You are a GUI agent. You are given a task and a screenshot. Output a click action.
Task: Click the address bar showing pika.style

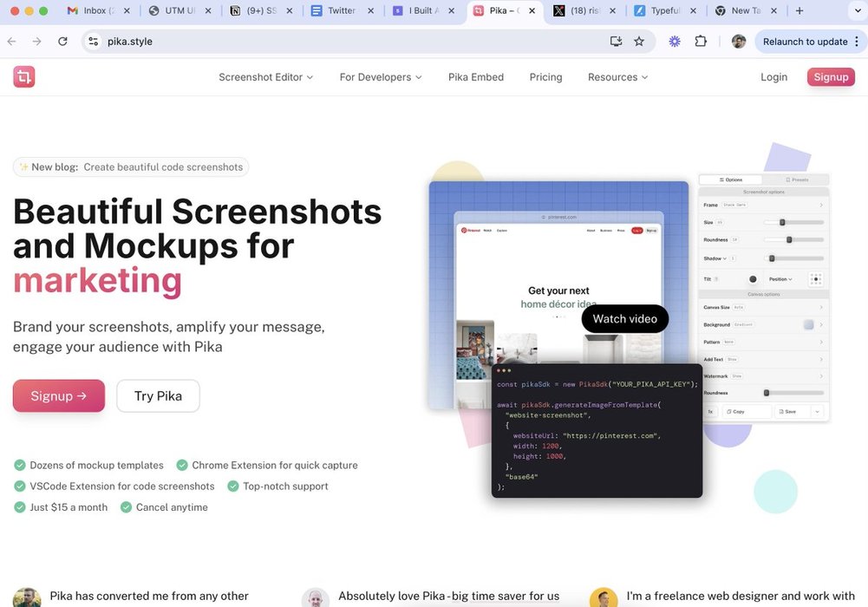point(347,42)
